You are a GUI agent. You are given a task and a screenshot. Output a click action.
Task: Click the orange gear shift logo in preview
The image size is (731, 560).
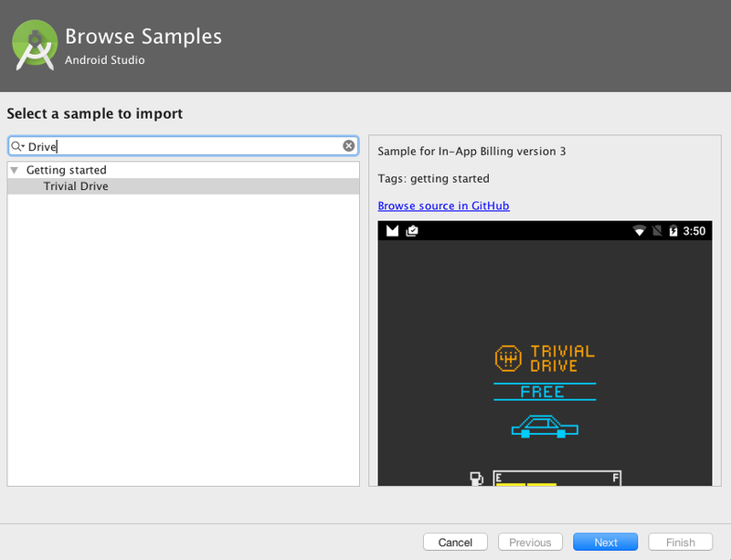[508, 358]
